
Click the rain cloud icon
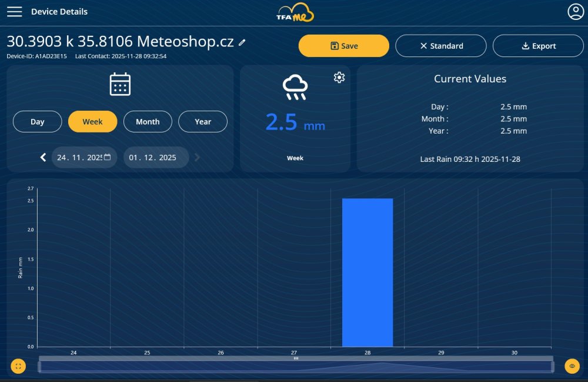pyautogui.click(x=295, y=87)
